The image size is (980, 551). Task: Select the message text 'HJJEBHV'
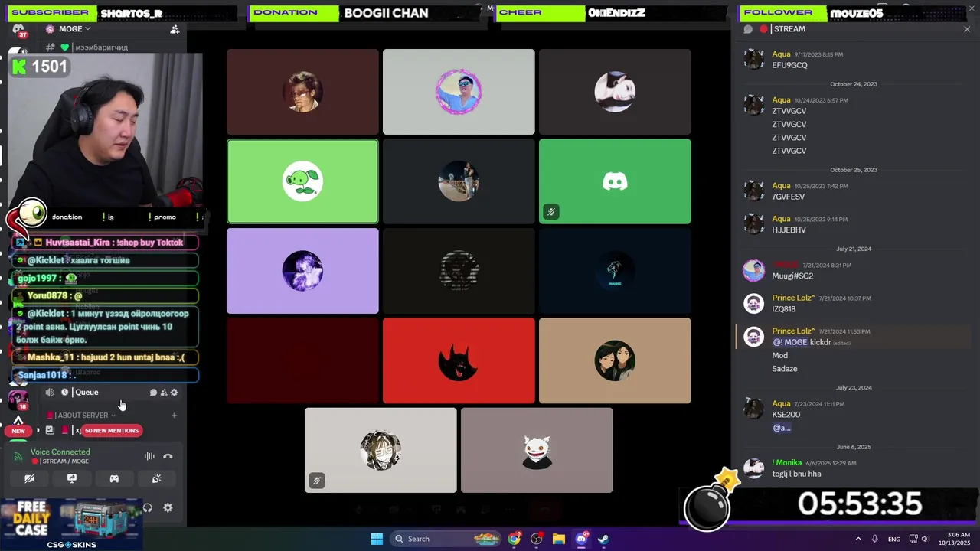789,230
